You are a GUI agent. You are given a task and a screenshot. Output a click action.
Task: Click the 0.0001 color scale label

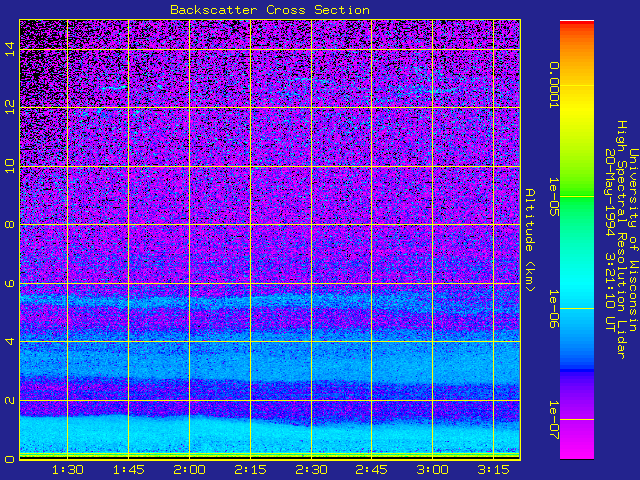pos(554,85)
